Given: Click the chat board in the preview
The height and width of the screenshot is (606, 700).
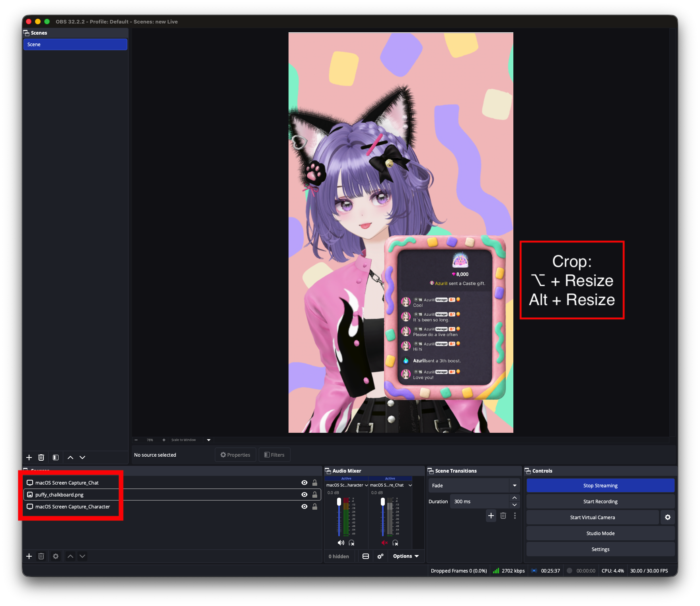Looking at the screenshot, I should point(445,317).
